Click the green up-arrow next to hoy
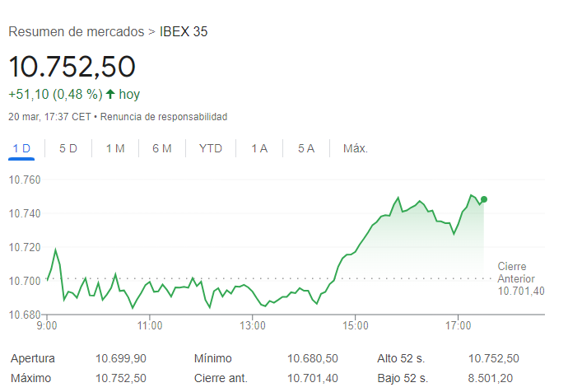Screen dimensions: 568x392 (110, 94)
